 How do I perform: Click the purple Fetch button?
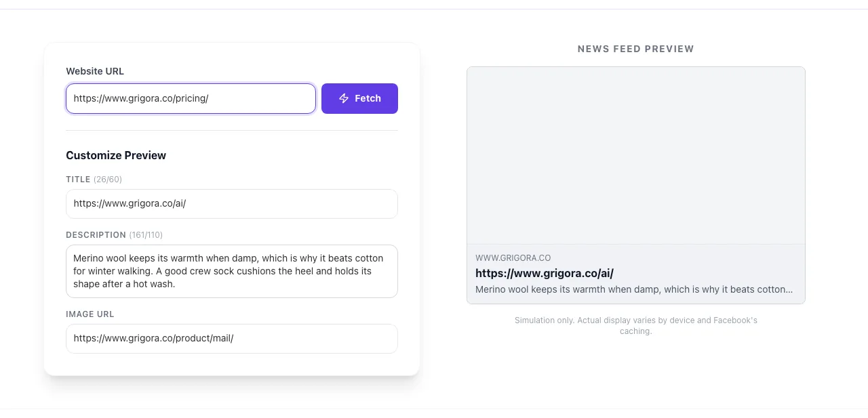359,98
